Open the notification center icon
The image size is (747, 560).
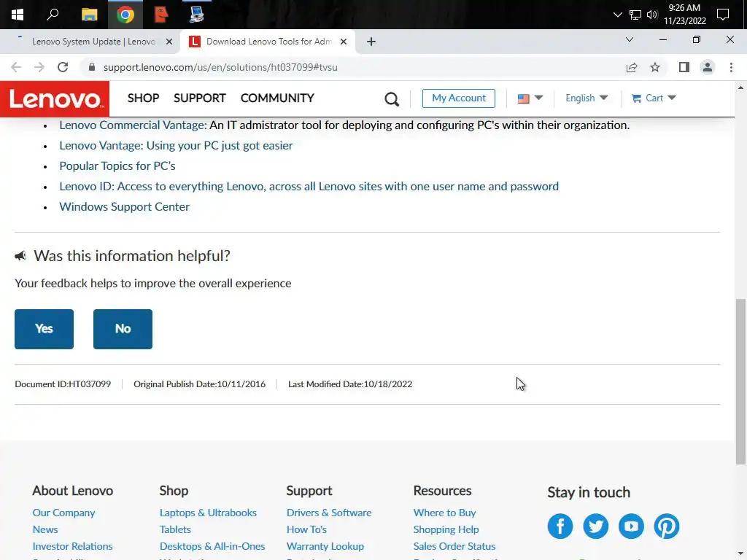click(x=723, y=15)
